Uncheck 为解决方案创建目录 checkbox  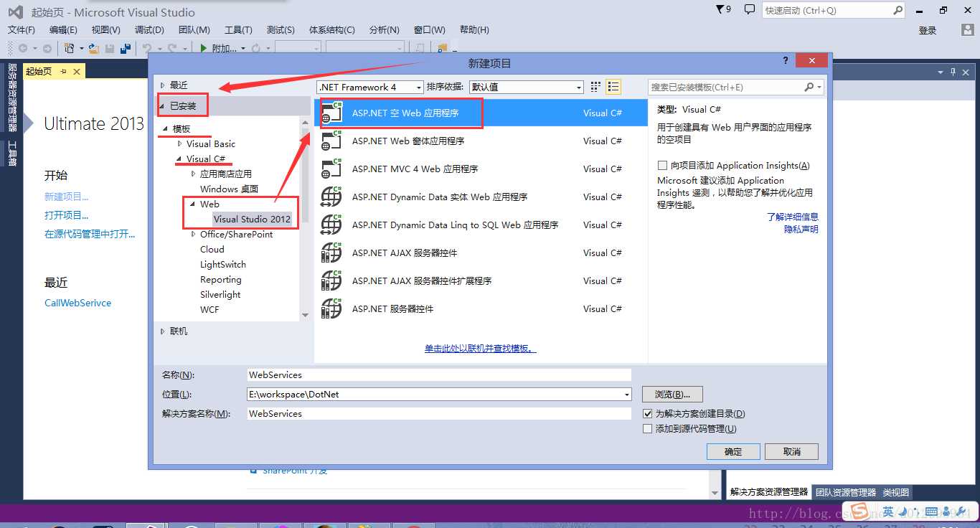[x=648, y=413]
